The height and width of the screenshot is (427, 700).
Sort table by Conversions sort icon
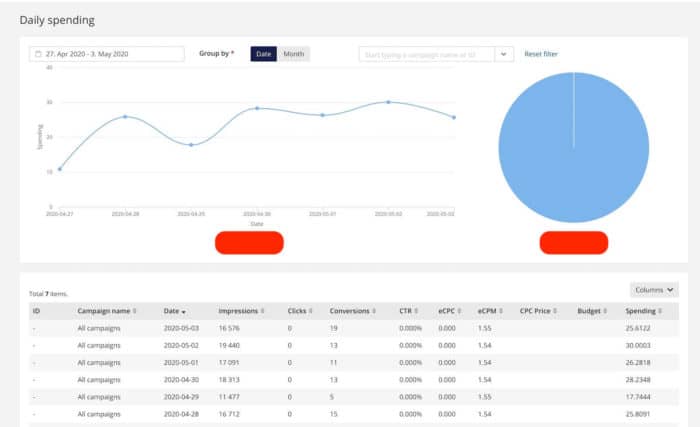point(374,311)
